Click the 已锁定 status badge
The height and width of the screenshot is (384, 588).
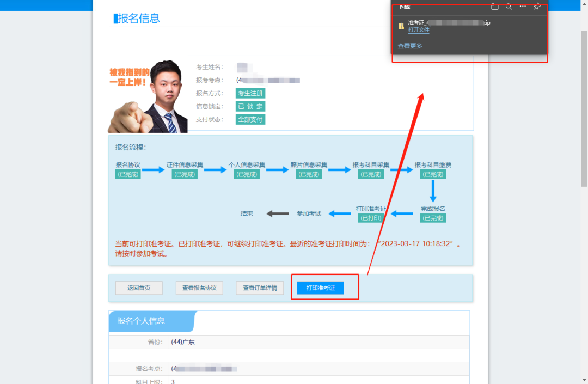click(x=250, y=106)
